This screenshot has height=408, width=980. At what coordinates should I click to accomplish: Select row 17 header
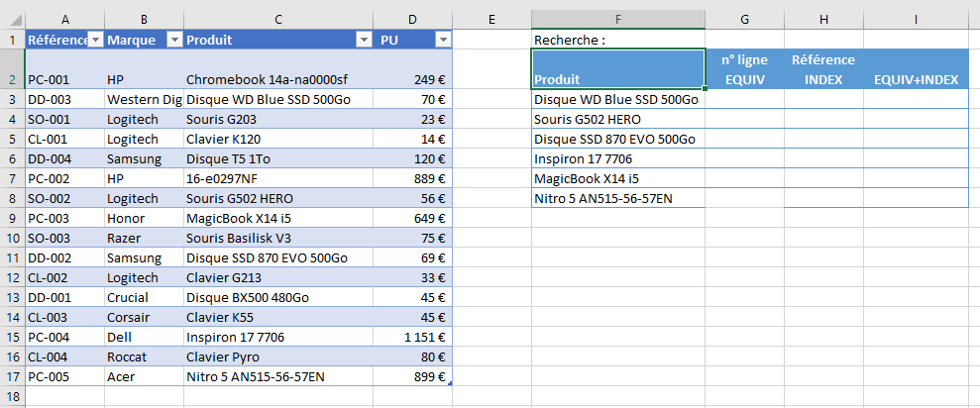click(13, 376)
